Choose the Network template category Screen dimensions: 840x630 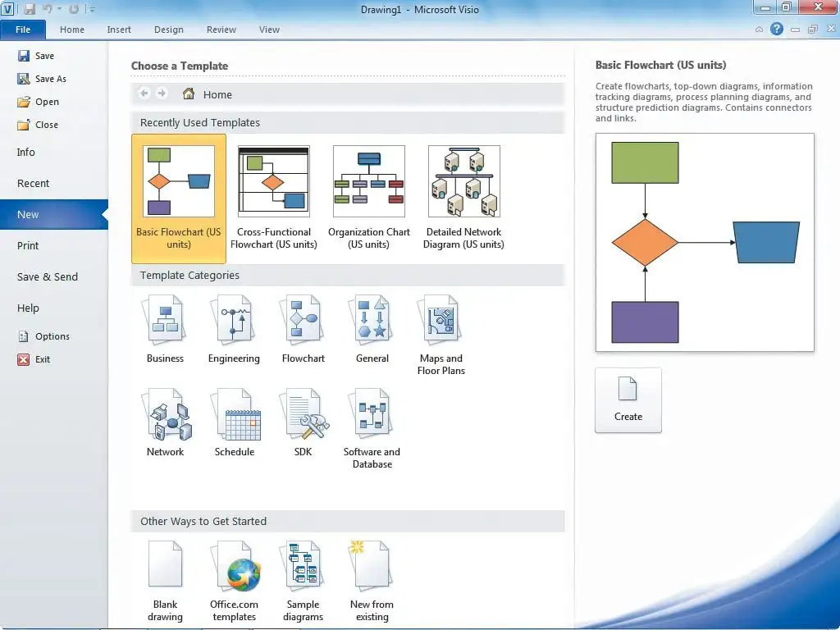[x=165, y=422]
